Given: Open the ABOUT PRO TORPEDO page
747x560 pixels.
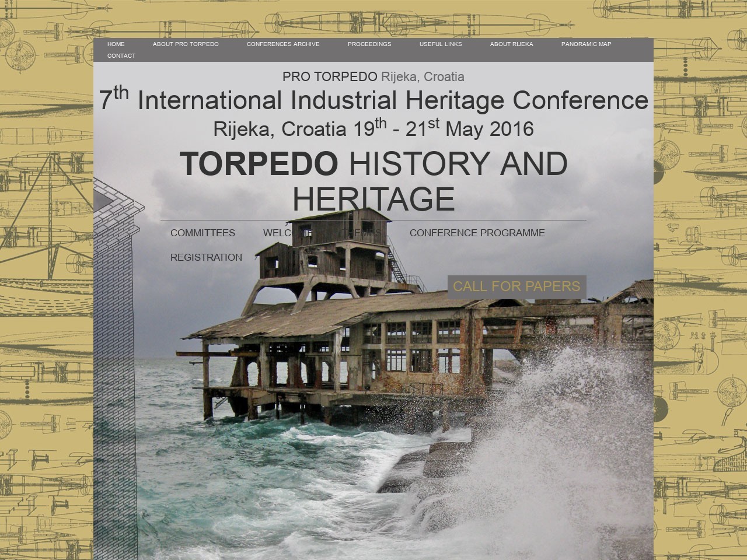Looking at the screenshot, I should point(186,44).
